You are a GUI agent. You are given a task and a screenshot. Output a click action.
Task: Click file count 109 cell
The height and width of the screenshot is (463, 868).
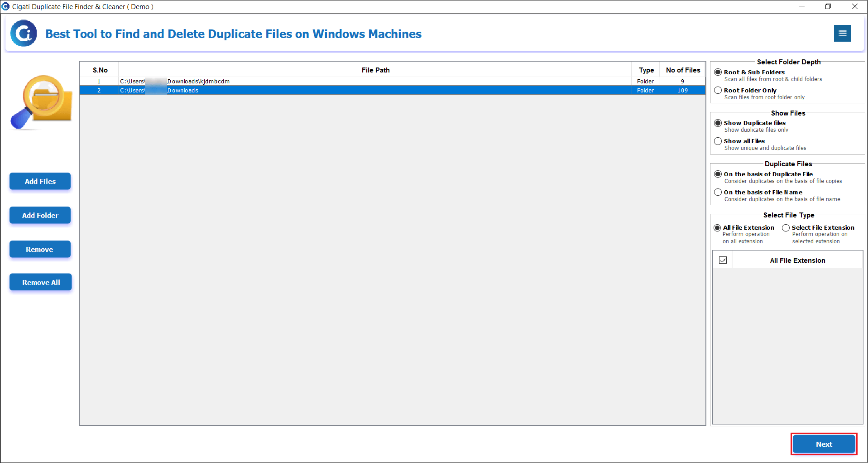point(683,90)
